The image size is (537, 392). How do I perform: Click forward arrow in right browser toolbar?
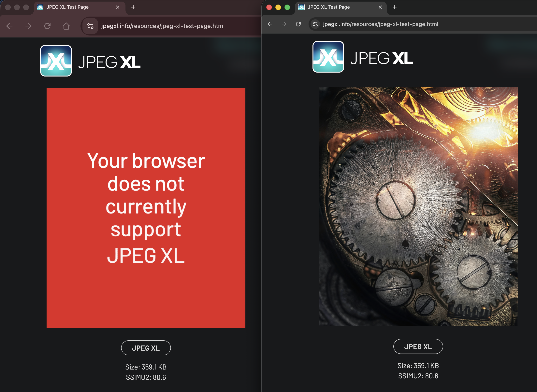(x=284, y=24)
